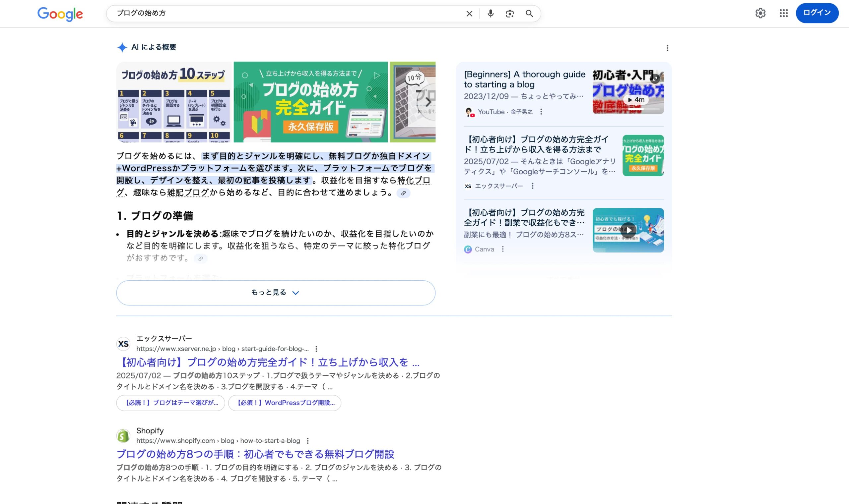
Task: Open Google Lens image search icon
Action: point(509,14)
